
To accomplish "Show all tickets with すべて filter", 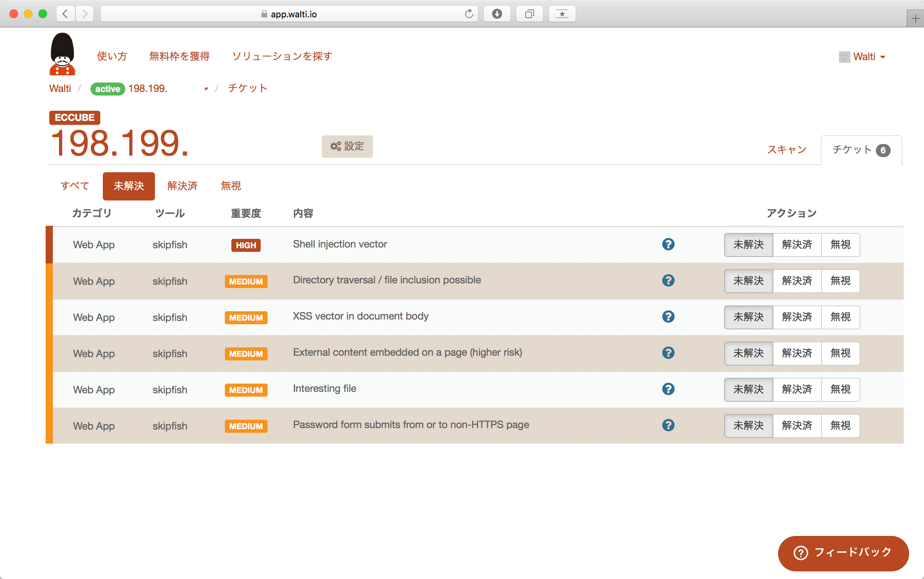I will coord(75,186).
